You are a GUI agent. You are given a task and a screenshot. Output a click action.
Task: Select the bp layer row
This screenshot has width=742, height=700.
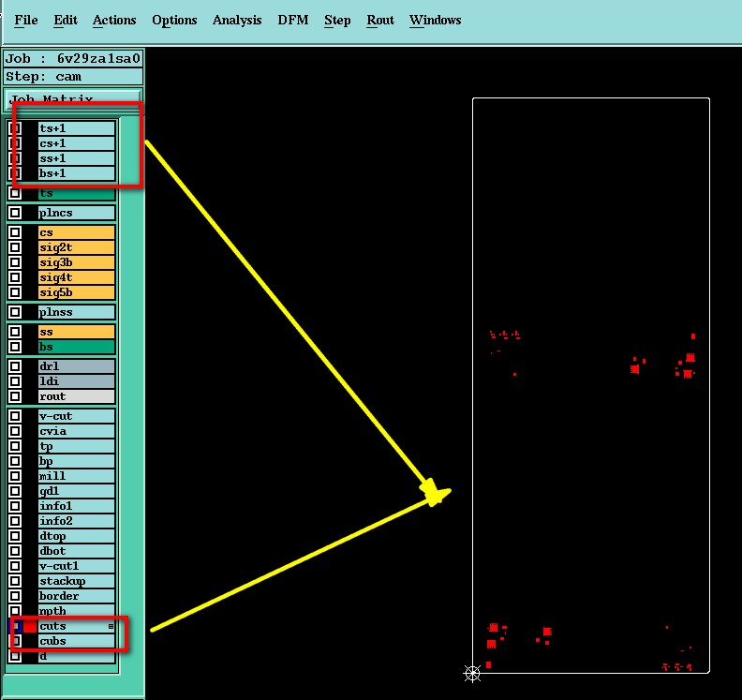point(77,461)
